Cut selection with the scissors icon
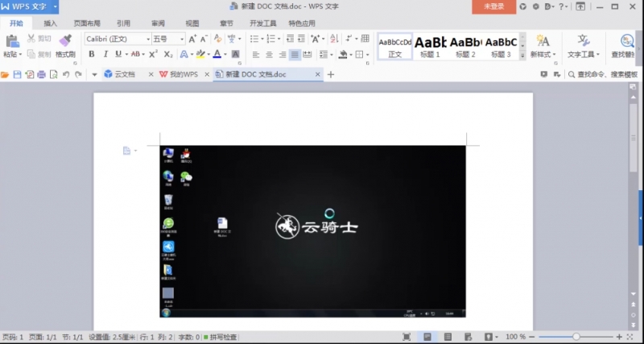The image size is (644, 344). (x=31, y=39)
